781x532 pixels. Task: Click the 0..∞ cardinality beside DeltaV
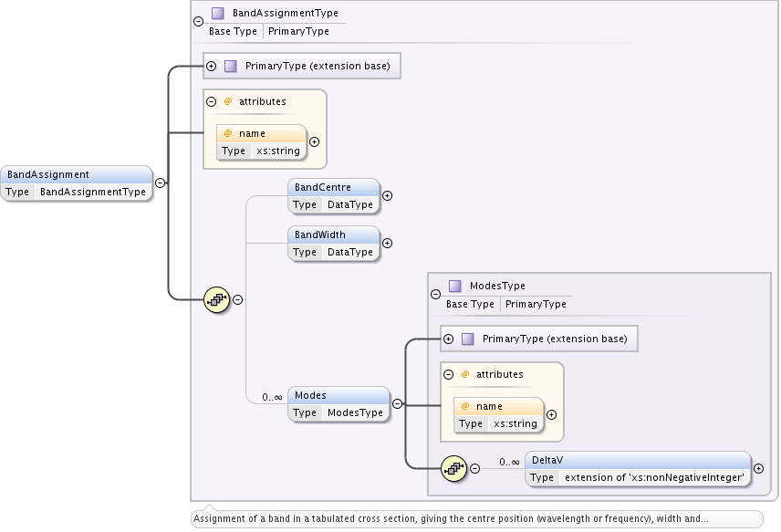click(509, 463)
